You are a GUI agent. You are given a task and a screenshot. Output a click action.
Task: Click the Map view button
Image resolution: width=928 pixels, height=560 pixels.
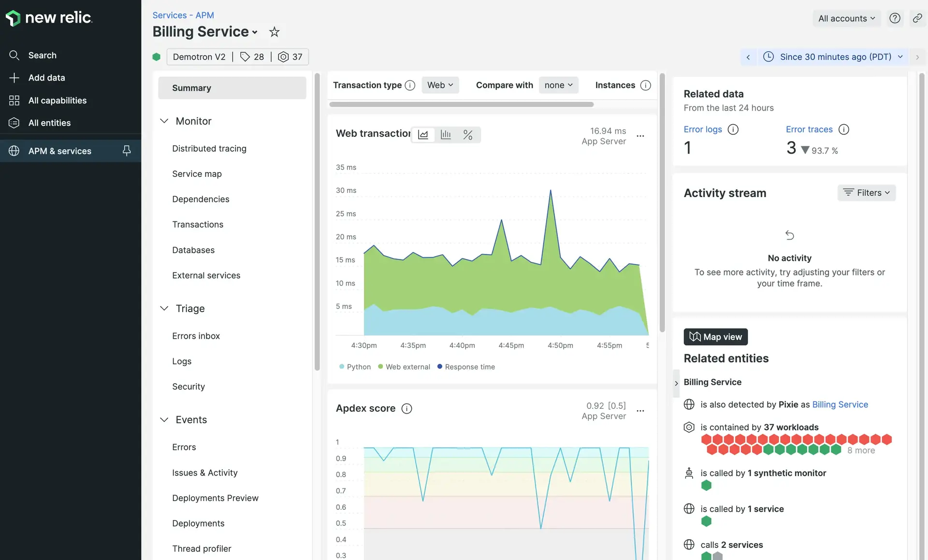pos(715,337)
